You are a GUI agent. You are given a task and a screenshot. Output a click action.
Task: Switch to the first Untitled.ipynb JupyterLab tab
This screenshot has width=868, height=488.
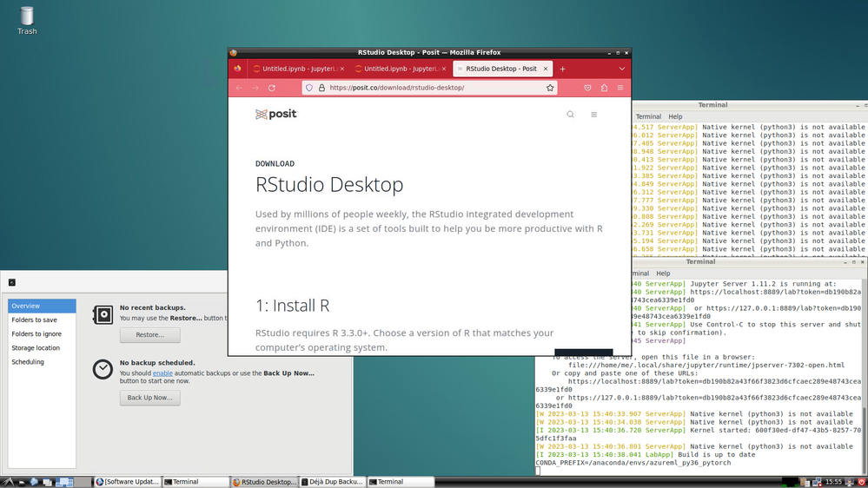[x=298, y=69]
